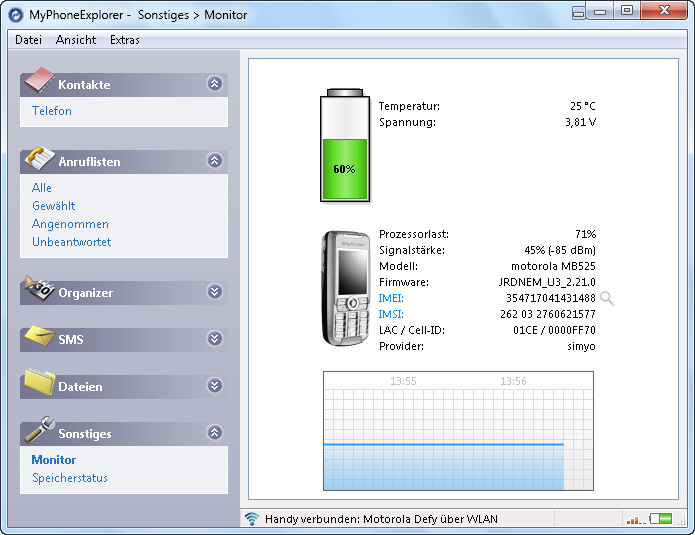Click the processor load history graph
The height and width of the screenshot is (535, 695).
(458, 431)
